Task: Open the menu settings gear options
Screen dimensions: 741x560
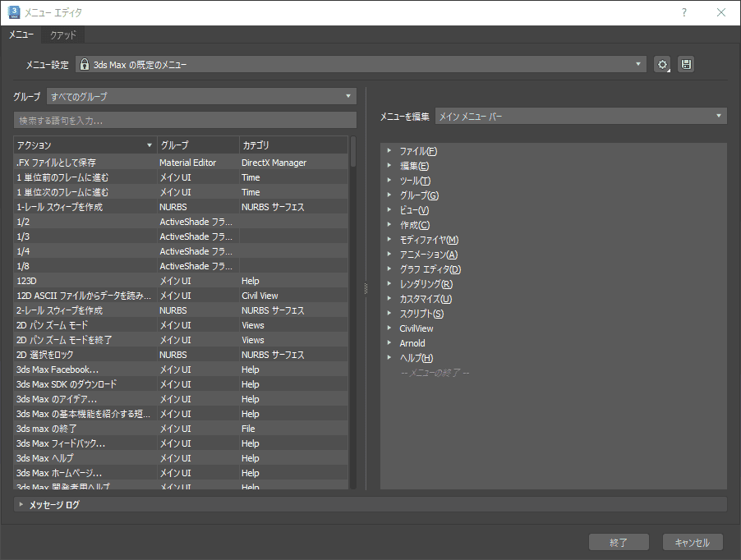Action: (662, 64)
